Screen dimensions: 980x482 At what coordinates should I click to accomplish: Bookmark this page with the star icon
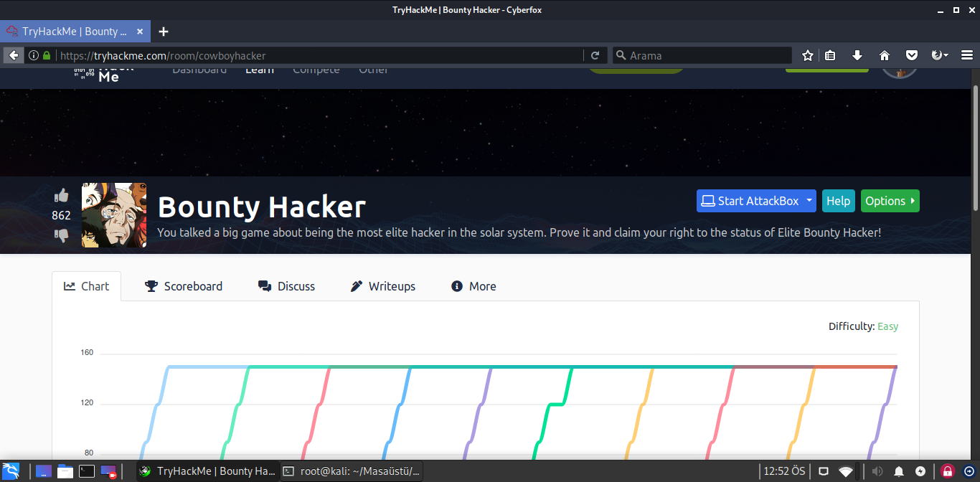tap(807, 55)
